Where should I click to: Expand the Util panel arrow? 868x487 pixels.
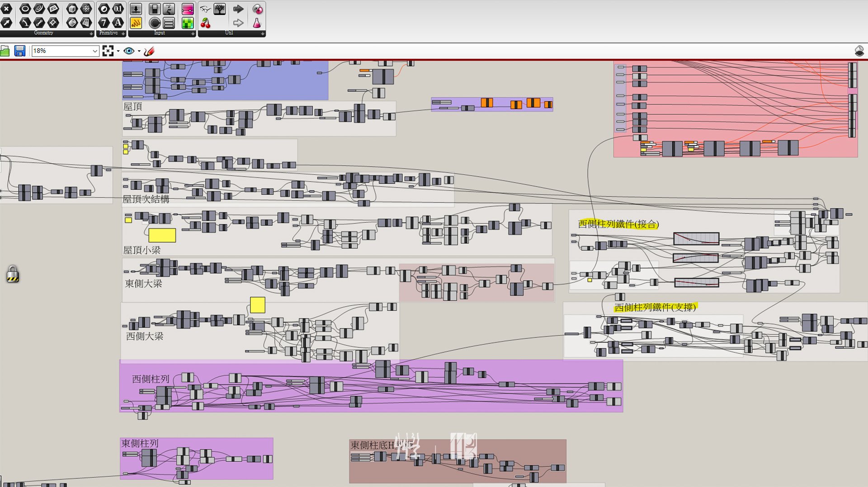point(262,33)
